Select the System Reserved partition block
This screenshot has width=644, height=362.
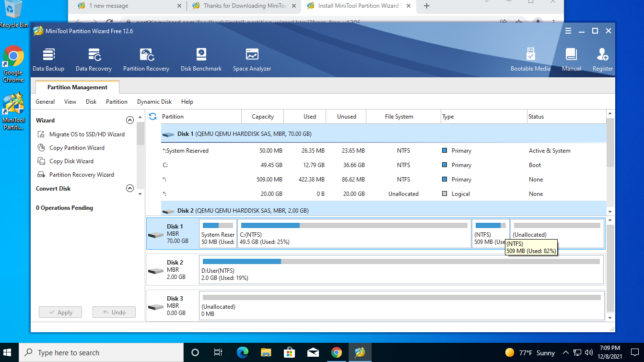[x=218, y=234]
